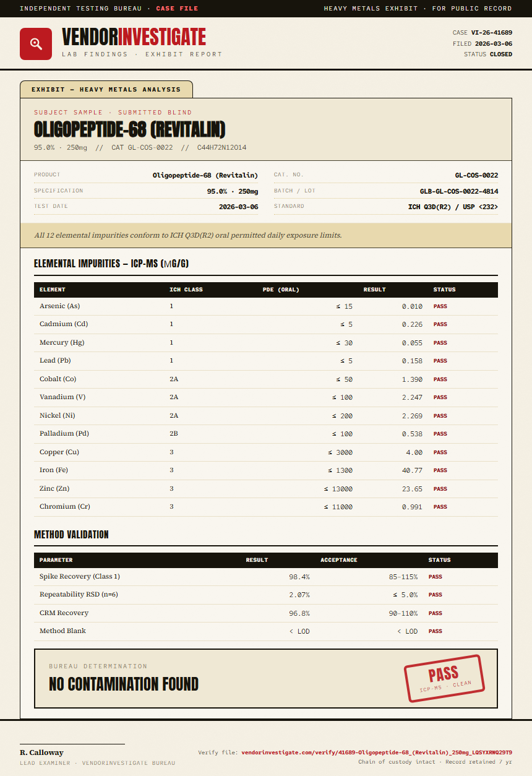Click the filed date 2026-03-06 in header

tap(493, 44)
